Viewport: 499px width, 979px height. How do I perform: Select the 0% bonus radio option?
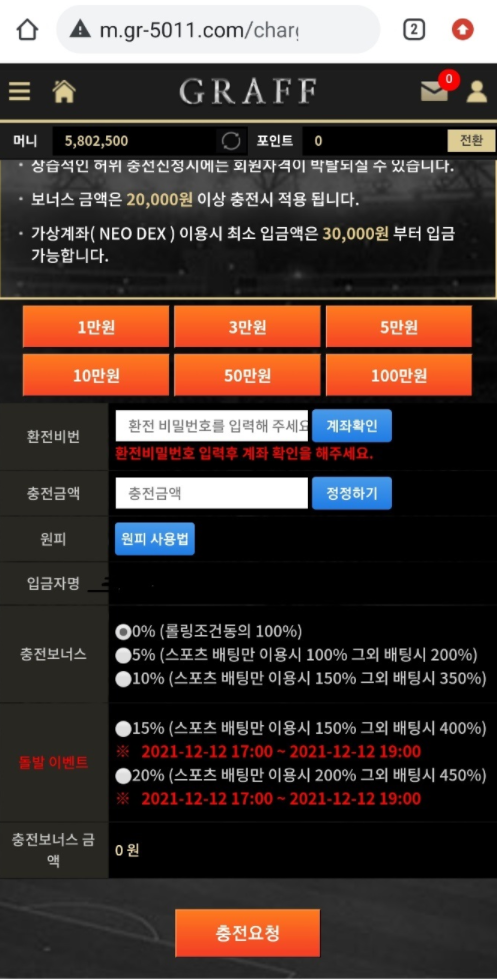coord(123,632)
